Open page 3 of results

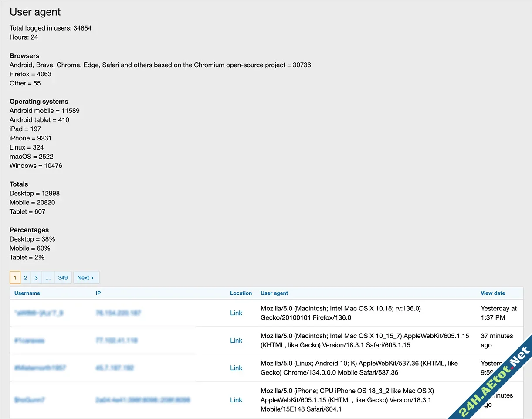[x=36, y=277]
